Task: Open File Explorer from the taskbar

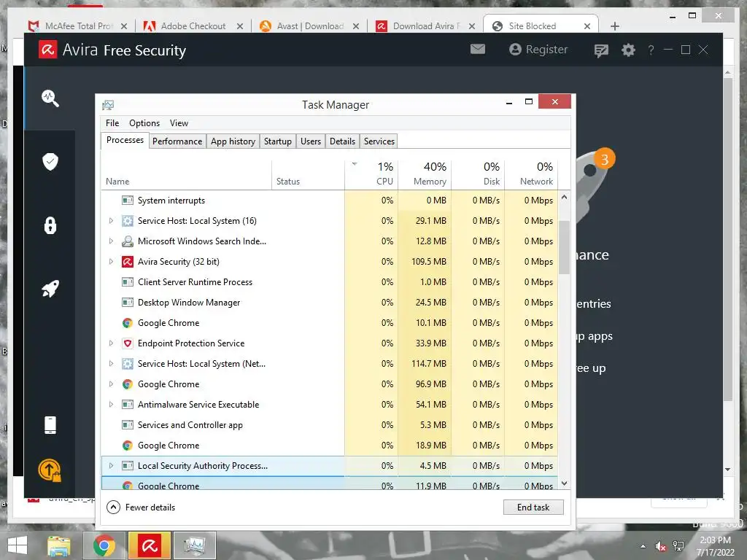Action: (58, 545)
